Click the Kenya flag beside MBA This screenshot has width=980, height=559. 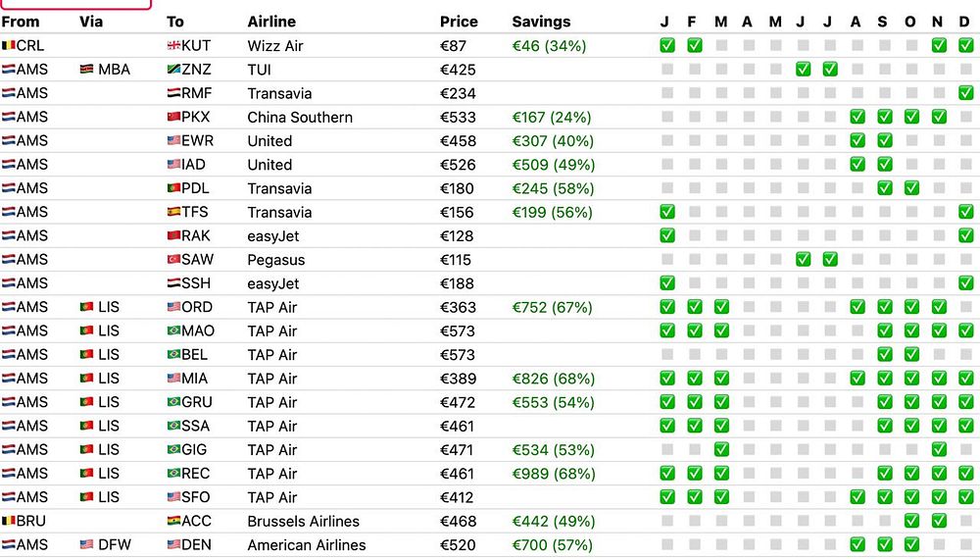pyautogui.click(x=87, y=70)
